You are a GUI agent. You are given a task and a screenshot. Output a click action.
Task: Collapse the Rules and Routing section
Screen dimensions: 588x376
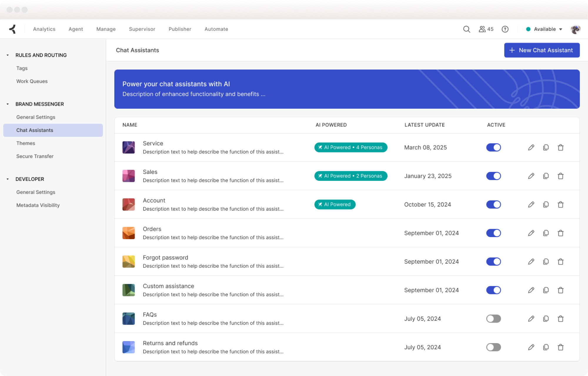pyautogui.click(x=8, y=55)
